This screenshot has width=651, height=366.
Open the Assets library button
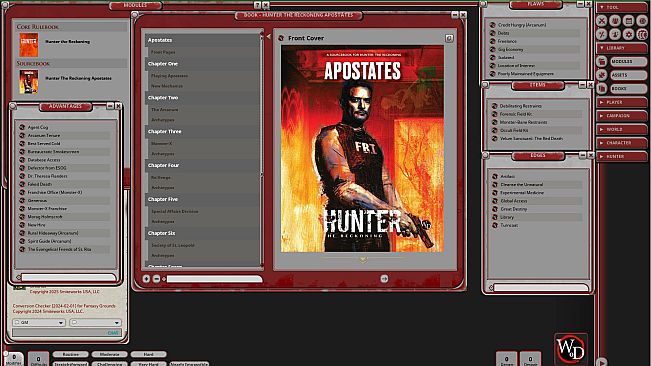pyautogui.click(x=628, y=75)
